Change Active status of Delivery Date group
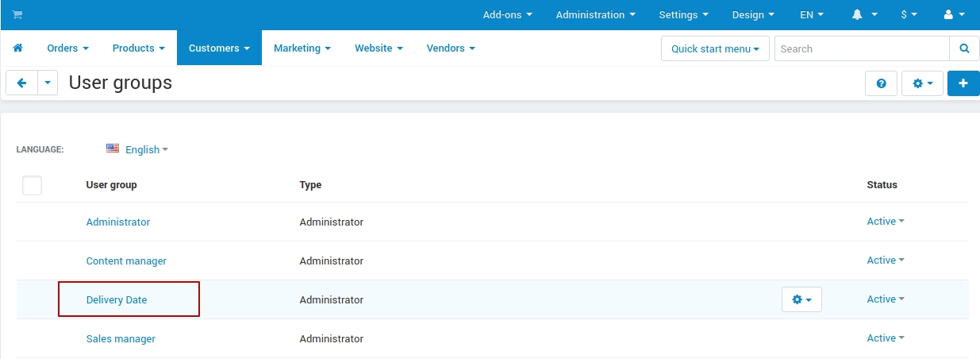The height and width of the screenshot is (359, 980). (x=886, y=299)
